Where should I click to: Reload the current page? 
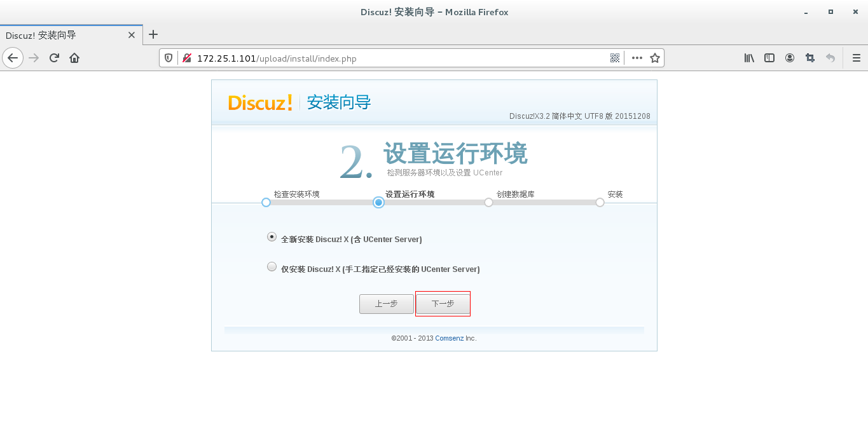[54, 58]
